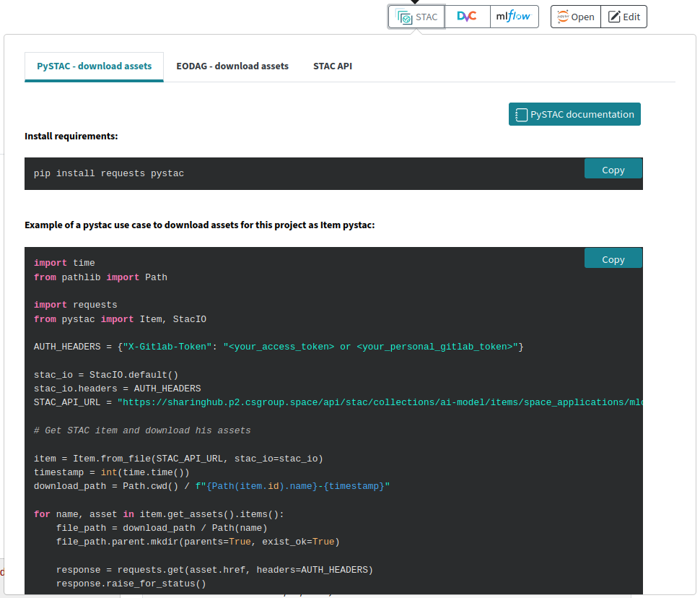Click the 'Example of a pystac use case' heading
The image size is (700, 598).
coord(200,225)
